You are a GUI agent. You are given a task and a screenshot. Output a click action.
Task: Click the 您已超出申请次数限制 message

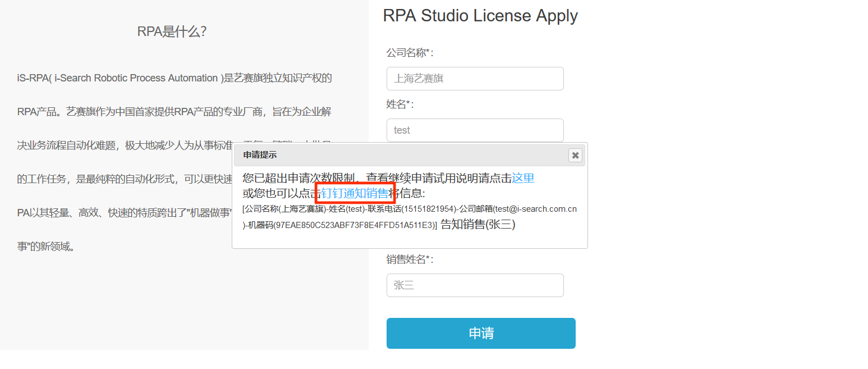click(x=299, y=179)
